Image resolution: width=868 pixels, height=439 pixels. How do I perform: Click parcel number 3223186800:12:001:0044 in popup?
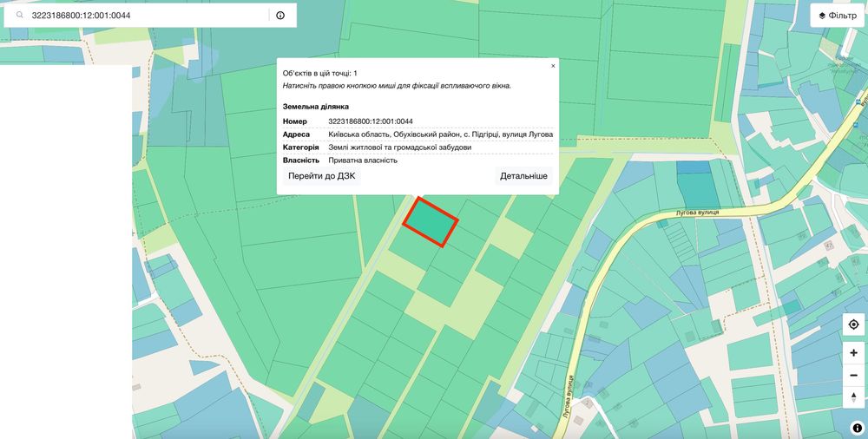371,121
